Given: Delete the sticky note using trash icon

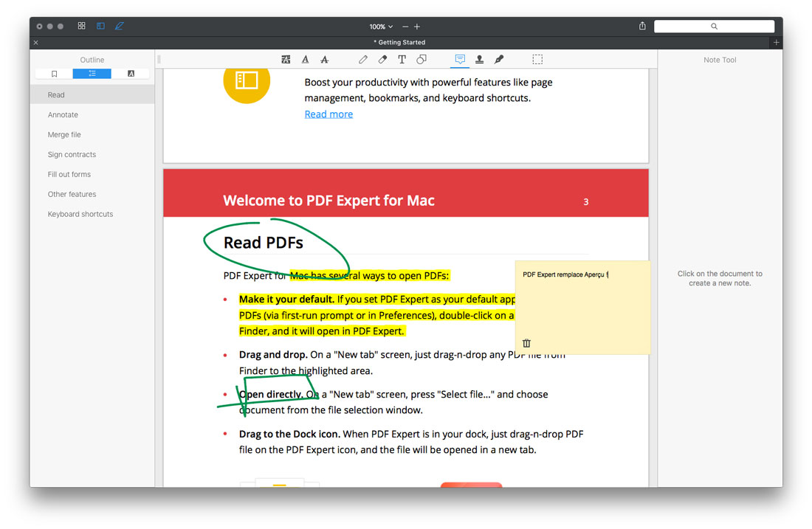Looking at the screenshot, I should point(526,342).
